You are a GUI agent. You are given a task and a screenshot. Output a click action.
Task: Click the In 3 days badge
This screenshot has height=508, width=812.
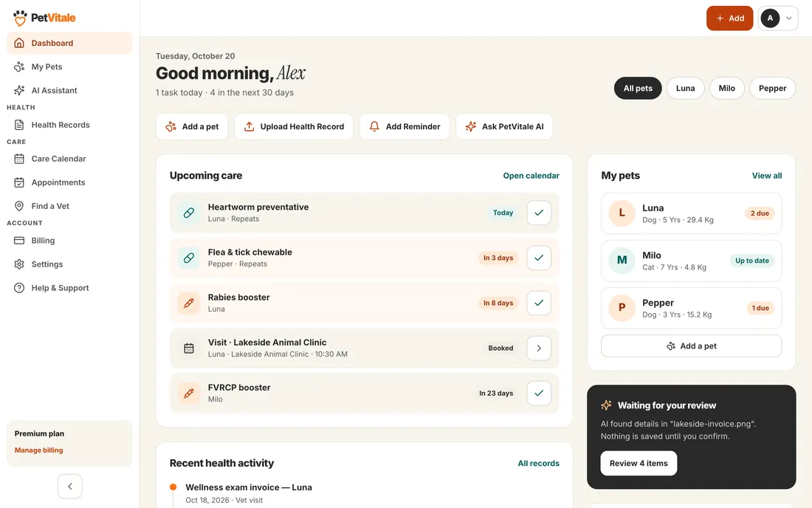[x=498, y=258]
